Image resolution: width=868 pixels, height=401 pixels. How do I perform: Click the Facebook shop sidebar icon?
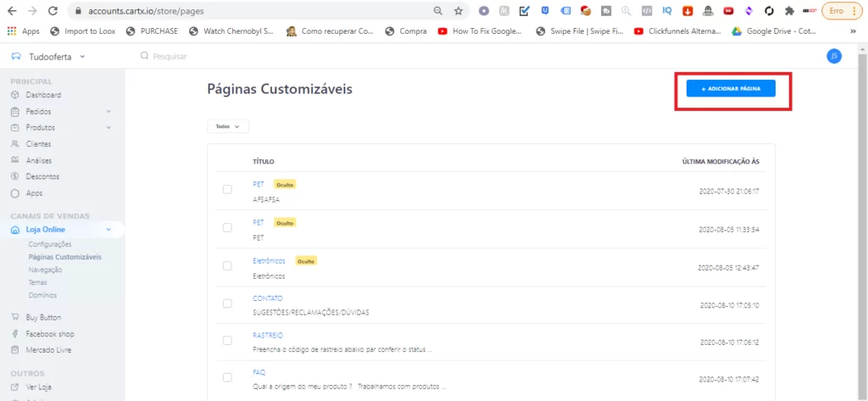pyautogui.click(x=15, y=334)
